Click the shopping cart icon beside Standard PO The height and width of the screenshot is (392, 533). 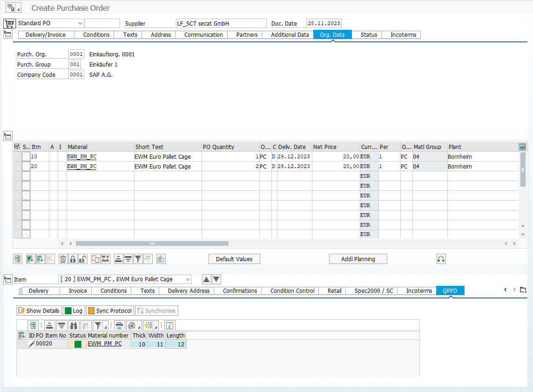click(9, 23)
